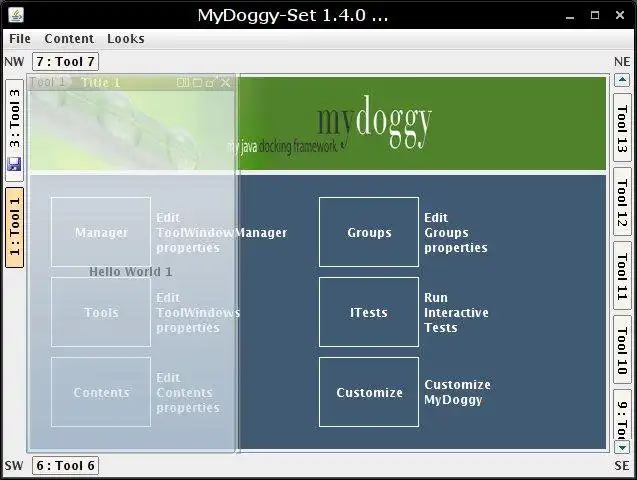This screenshot has width=637, height=480.
Task: Select the '1 : Tool 1' side tab
Action: [x=15, y=227]
